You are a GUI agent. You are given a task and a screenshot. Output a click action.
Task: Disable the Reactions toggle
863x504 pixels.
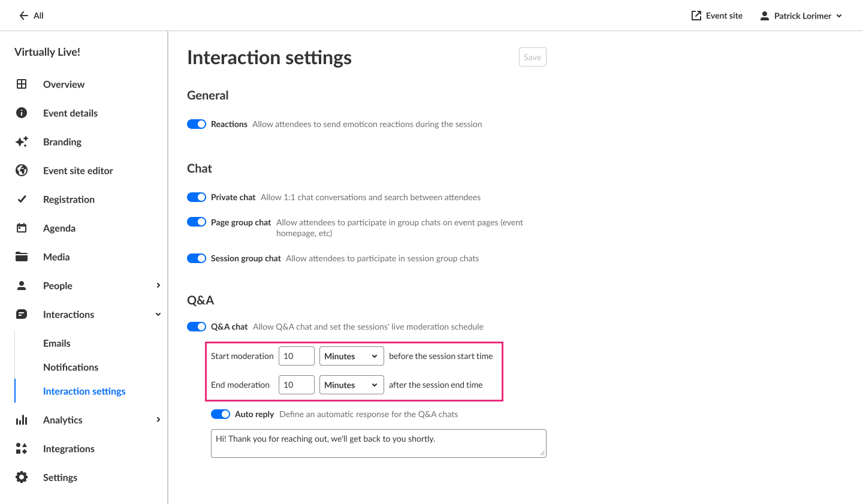pos(197,124)
